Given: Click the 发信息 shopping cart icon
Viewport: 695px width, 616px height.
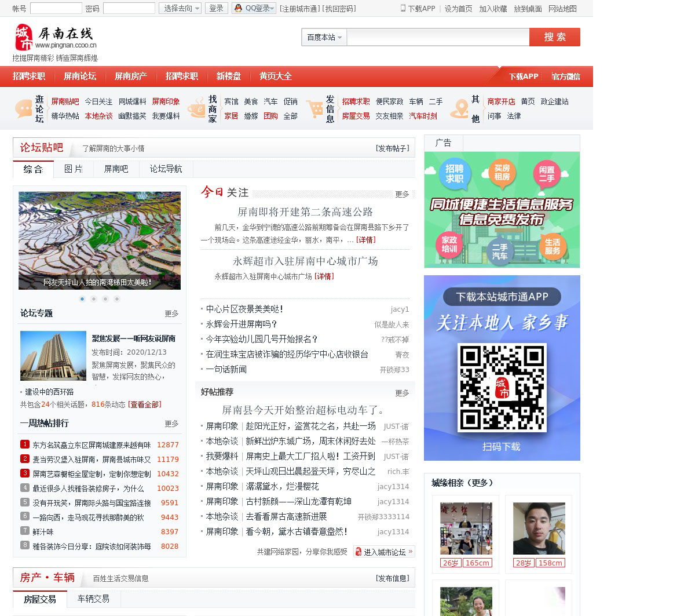Looking at the screenshot, I should click(x=314, y=108).
